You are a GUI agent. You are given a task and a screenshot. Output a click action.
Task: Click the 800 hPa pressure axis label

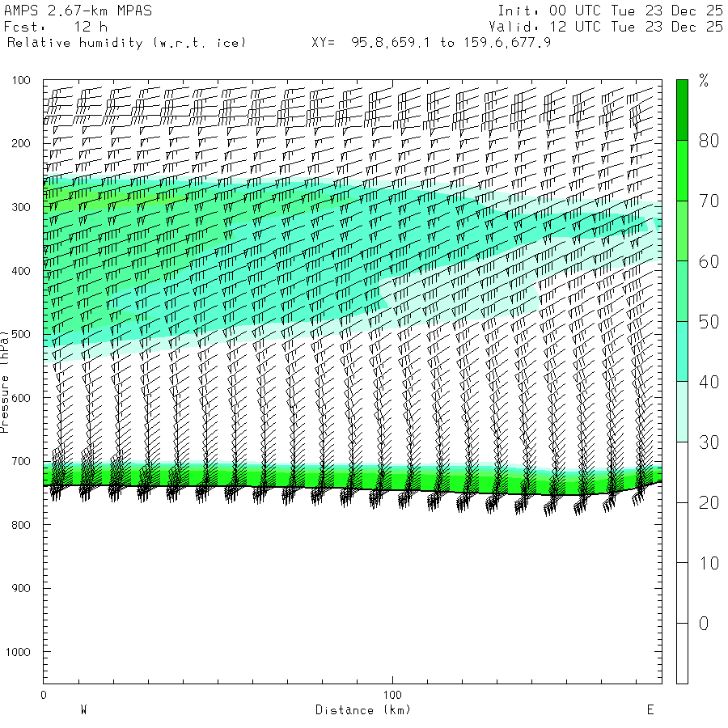[x=21, y=525]
